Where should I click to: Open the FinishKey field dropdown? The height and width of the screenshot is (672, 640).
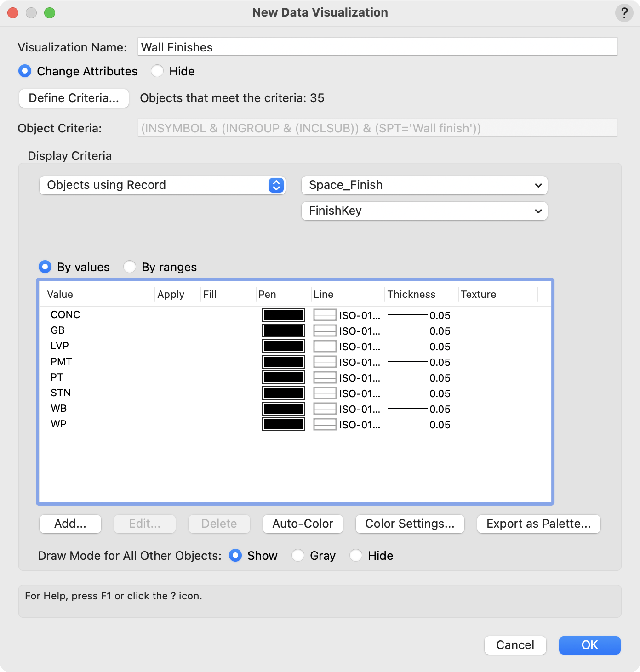(424, 211)
